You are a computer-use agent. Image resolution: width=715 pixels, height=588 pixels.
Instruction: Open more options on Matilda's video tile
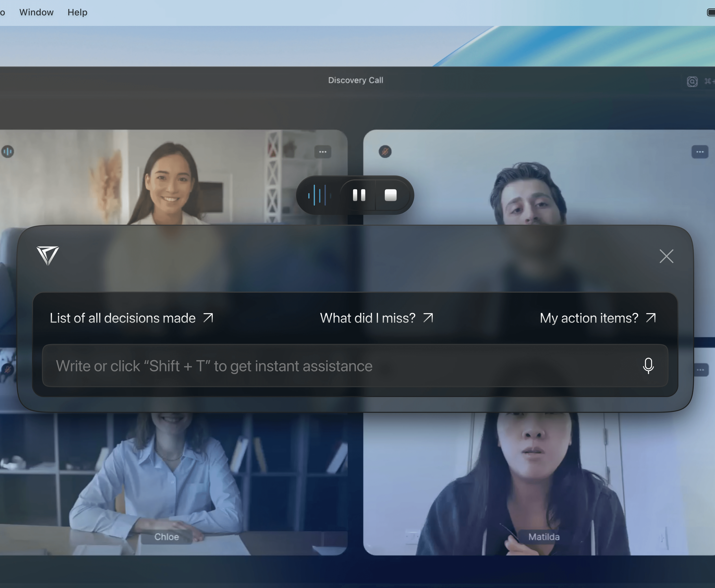point(700,370)
